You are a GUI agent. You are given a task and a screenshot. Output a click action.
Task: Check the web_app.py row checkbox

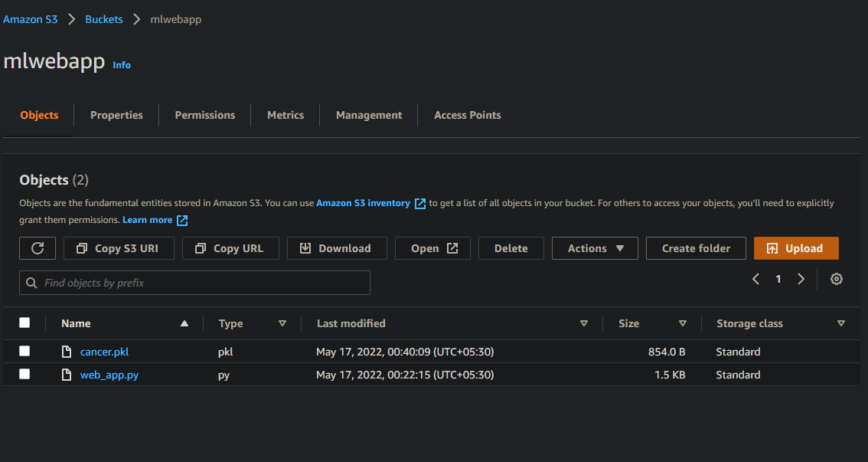point(24,374)
